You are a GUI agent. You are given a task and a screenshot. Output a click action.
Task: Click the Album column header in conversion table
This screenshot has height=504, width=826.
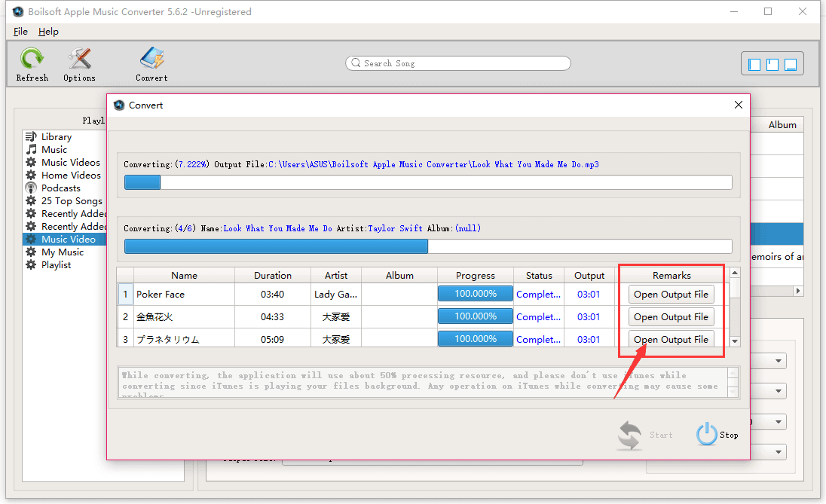click(x=399, y=276)
